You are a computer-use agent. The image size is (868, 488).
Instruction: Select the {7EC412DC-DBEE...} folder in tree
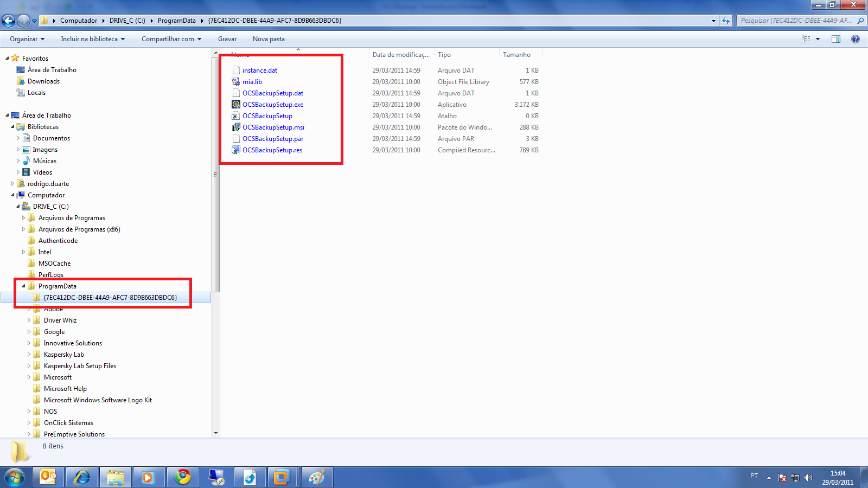click(110, 298)
